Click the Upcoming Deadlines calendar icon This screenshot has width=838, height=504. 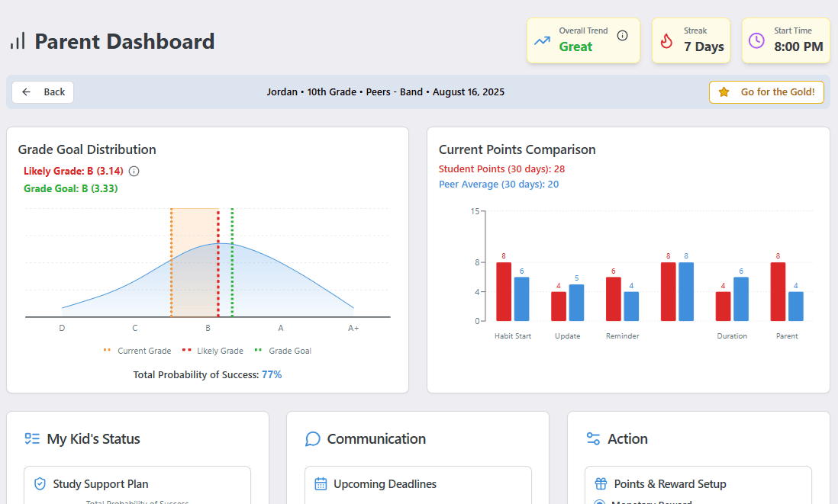point(321,484)
